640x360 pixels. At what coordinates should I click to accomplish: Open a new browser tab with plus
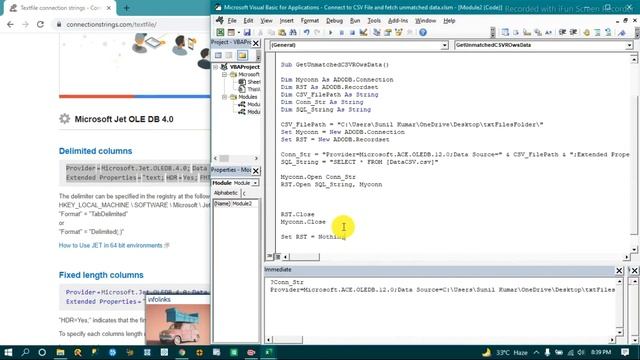point(126,8)
